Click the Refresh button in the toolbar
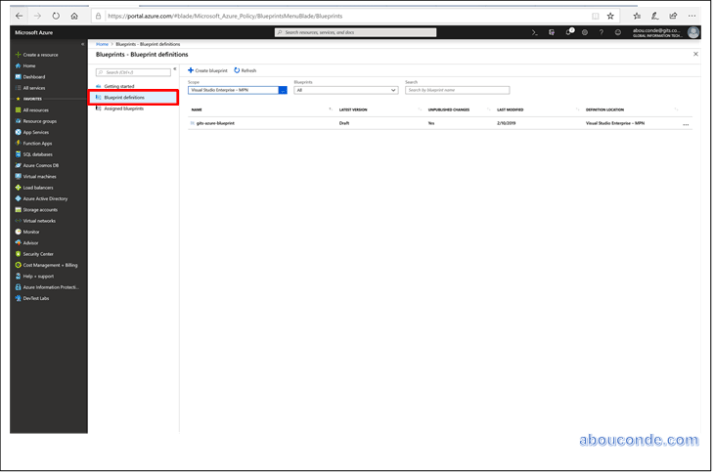Screen dimensions: 714x472 pyautogui.click(x=245, y=71)
